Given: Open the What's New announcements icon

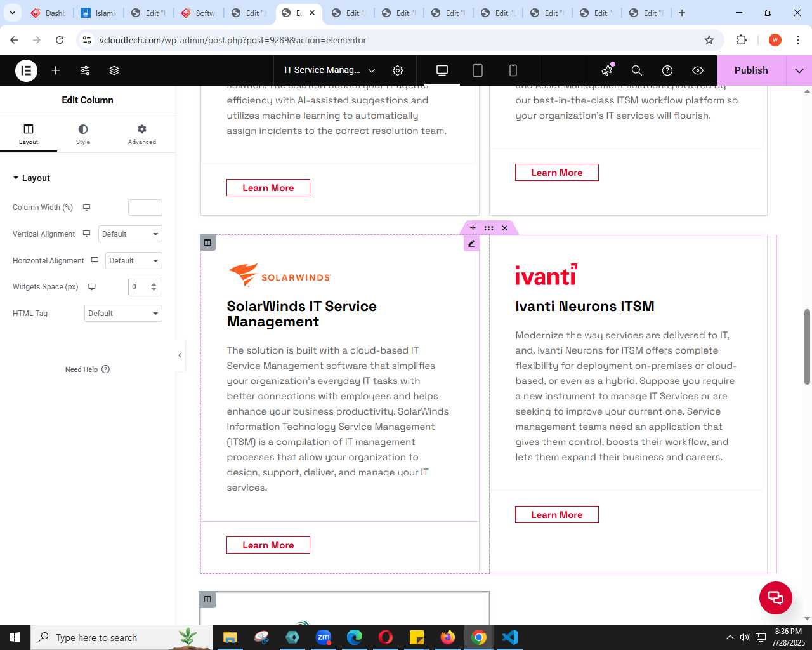Looking at the screenshot, I should (607, 70).
